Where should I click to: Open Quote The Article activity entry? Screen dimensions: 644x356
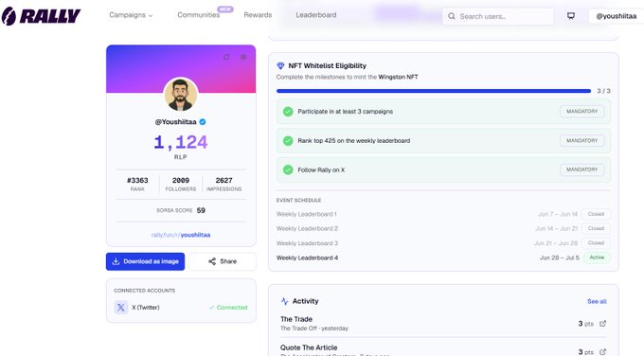click(x=443, y=349)
